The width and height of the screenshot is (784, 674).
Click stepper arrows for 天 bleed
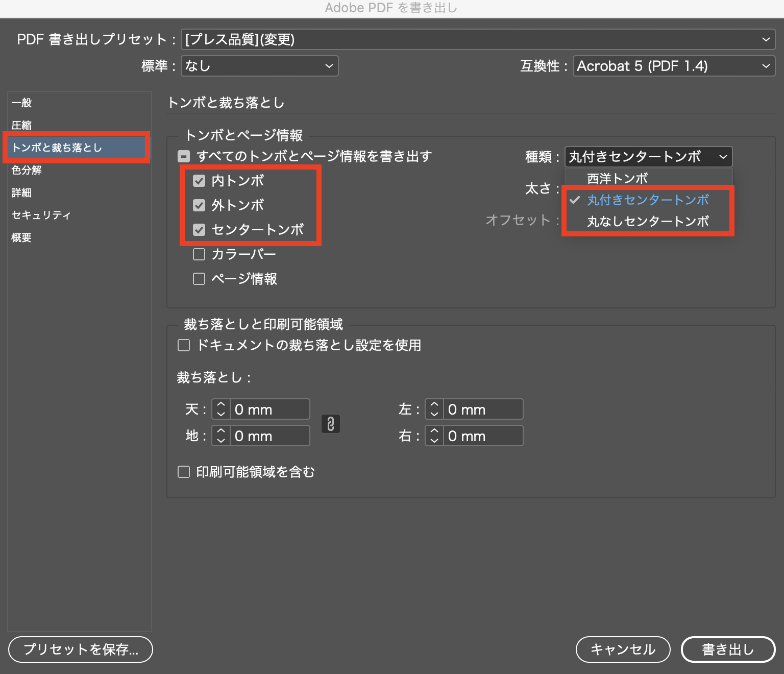[x=221, y=409]
